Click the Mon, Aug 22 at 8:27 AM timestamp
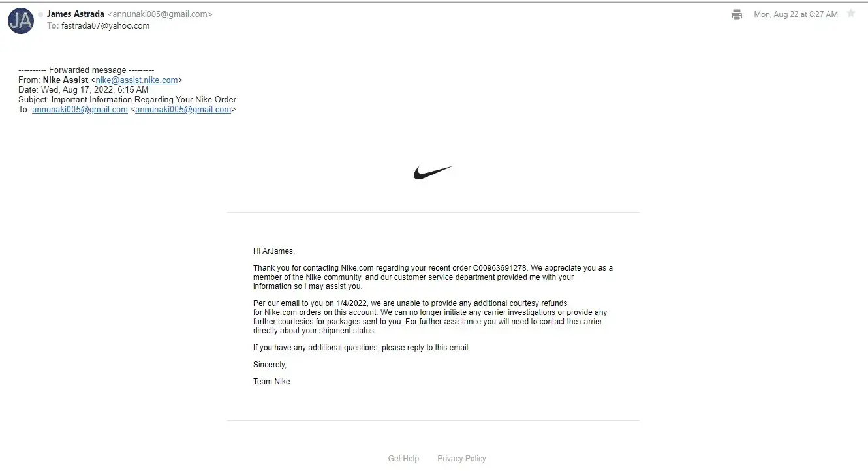This screenshot has width=868, height=471. pos(796,14)
